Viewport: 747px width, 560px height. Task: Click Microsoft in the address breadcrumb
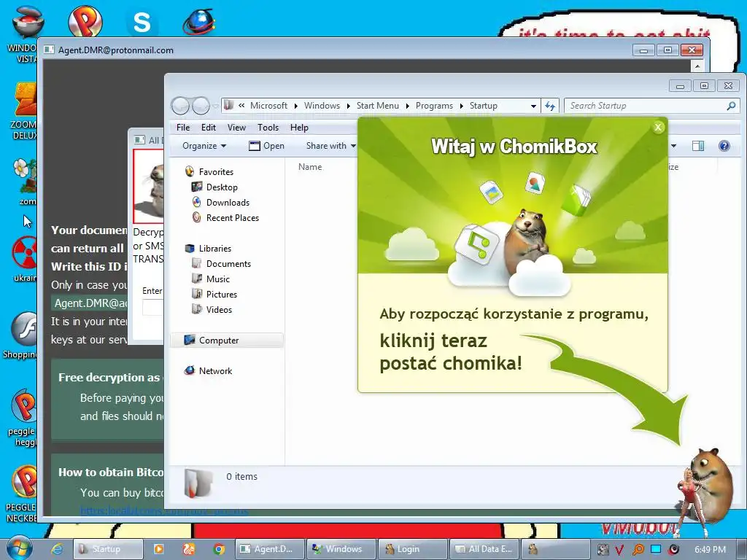(x=268, y=106)
